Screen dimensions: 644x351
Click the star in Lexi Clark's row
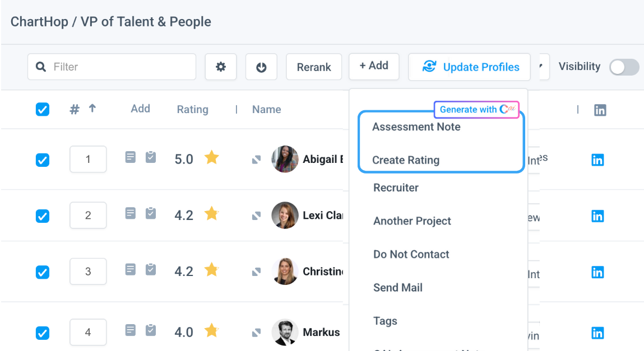click(x=211, y=214)
